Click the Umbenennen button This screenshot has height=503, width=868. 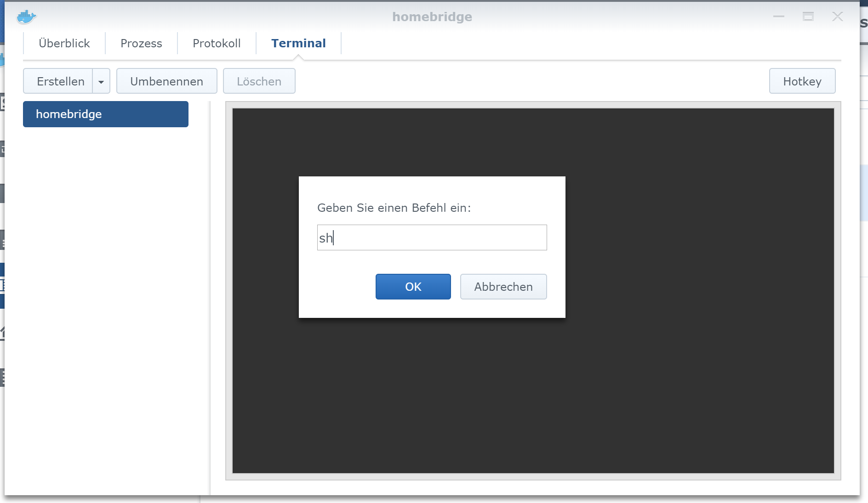[166, 81]
